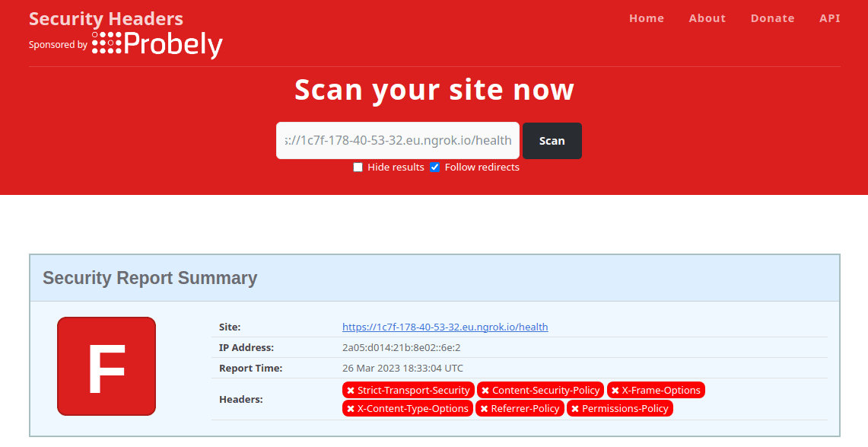Click the Probely sponsor logo
The image size is (868, 447).
coord(157,44)
